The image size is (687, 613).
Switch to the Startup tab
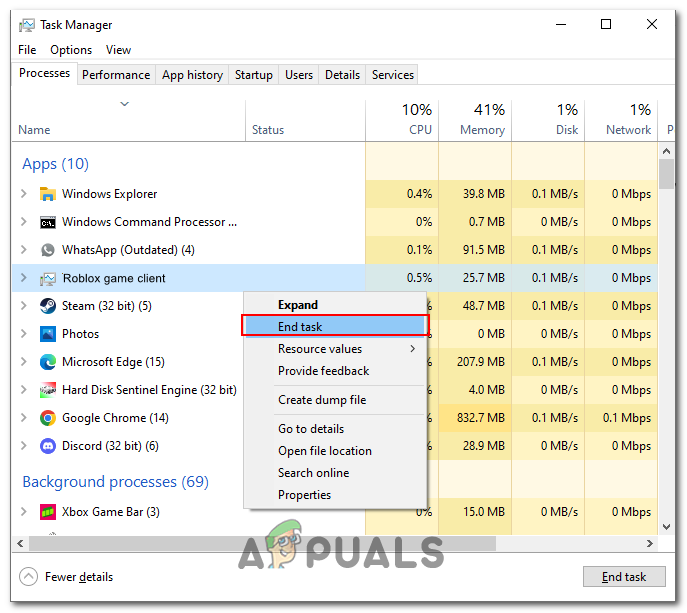point(254,75)
